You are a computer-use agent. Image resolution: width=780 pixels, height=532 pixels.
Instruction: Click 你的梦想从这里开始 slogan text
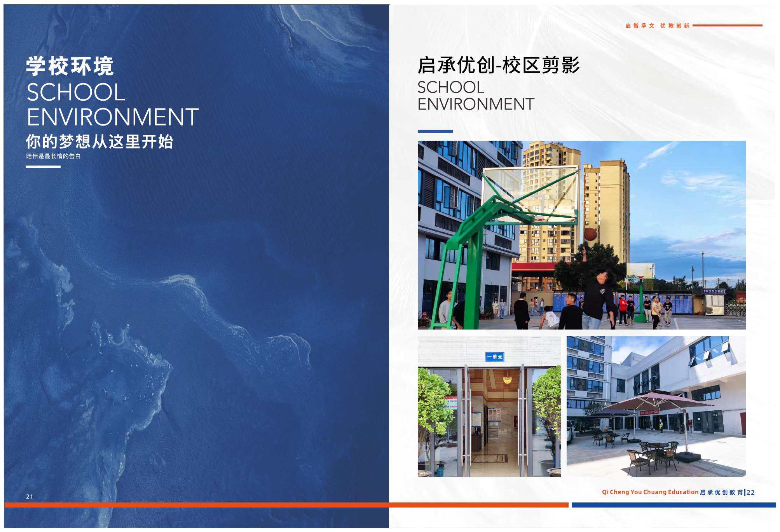pyautogui.click(x=99, y=141)
